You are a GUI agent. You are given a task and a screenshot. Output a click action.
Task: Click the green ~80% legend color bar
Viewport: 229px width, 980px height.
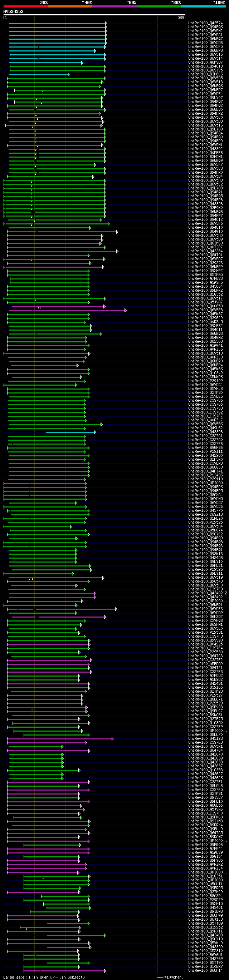coord(159,6)
